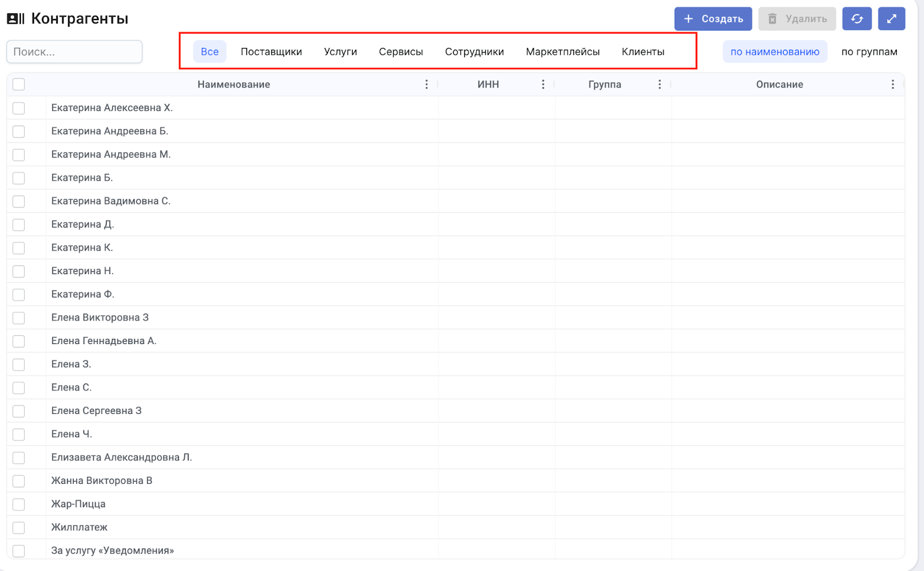
Task: Click the contacts icon beside Контрагенты title
Action: click(16, 19)
